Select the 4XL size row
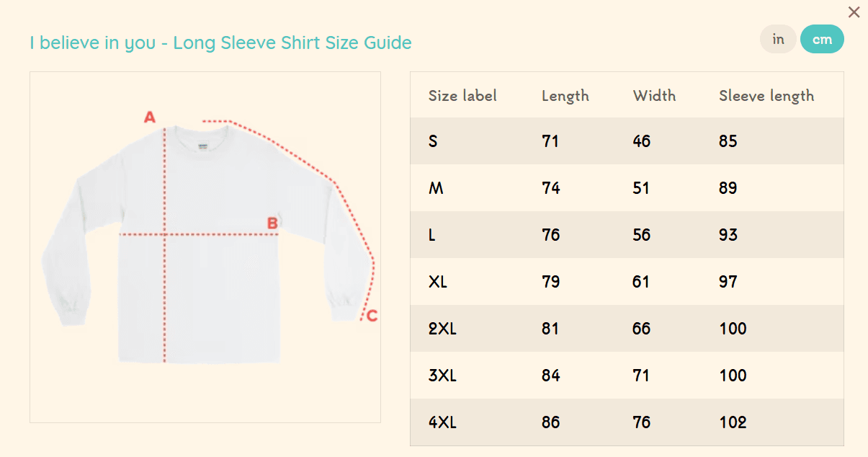This screenshot has height=457, width=868. tap(442, 422)
